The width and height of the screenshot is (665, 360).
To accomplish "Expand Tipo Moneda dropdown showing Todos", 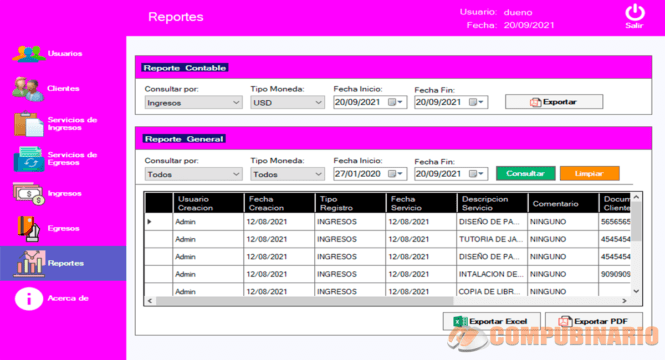I will tap(288, 174).
